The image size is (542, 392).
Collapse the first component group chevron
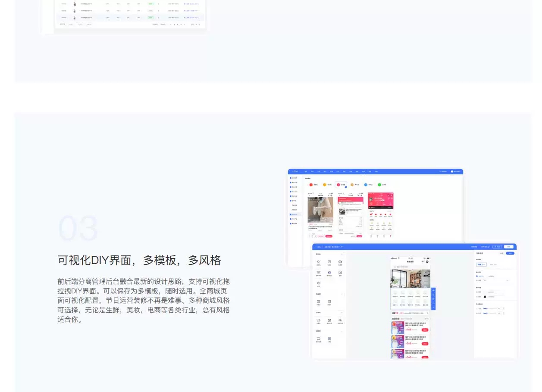[x=342, y=254]
